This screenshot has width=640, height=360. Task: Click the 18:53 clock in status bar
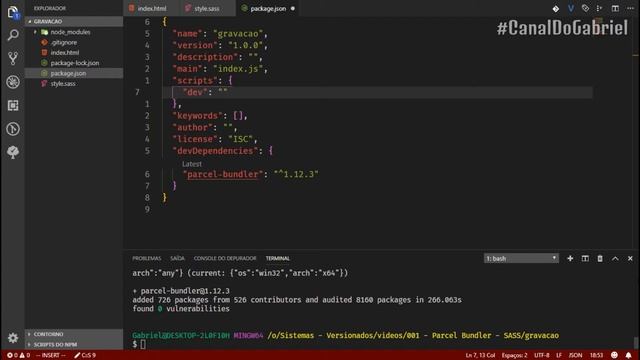pyautogui.click(x=596, y=355)
